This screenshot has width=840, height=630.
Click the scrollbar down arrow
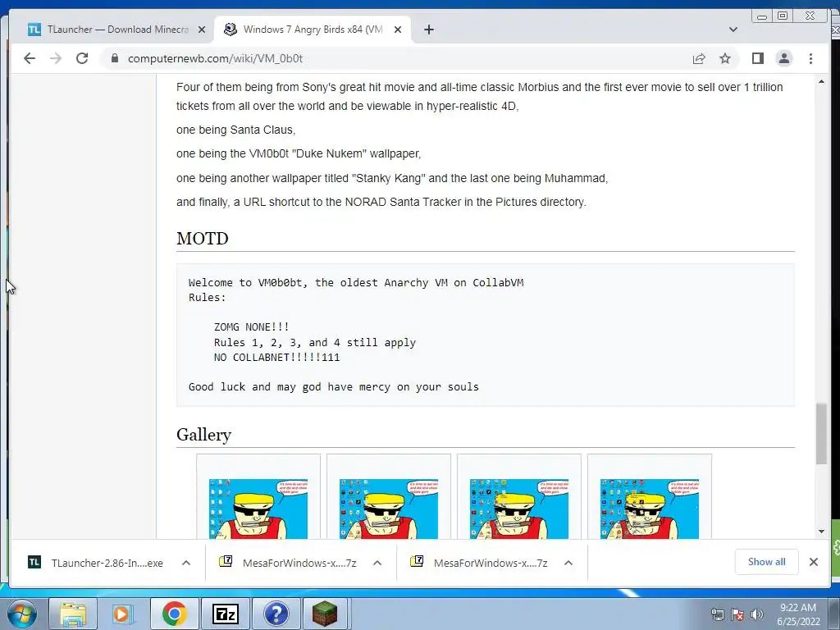coord(821,532)
